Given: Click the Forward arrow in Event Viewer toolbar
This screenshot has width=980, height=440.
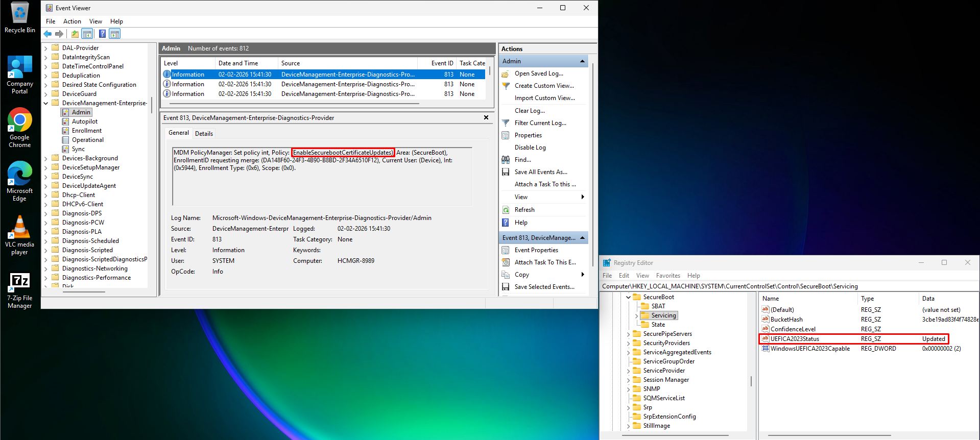Looking at the screenshot, I should tap(59, 34).
